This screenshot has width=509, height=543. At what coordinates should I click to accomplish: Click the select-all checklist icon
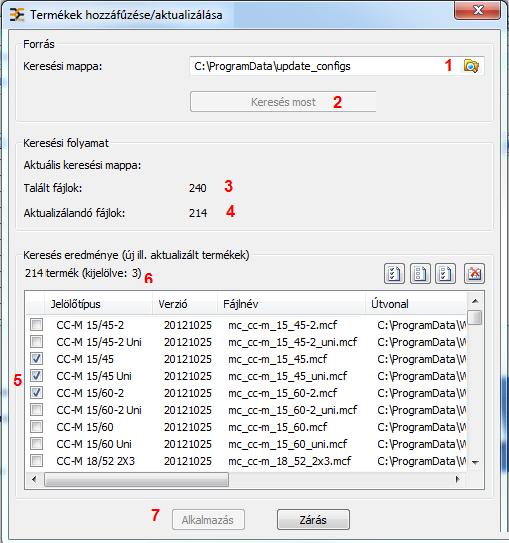click(x=394, y=274)
